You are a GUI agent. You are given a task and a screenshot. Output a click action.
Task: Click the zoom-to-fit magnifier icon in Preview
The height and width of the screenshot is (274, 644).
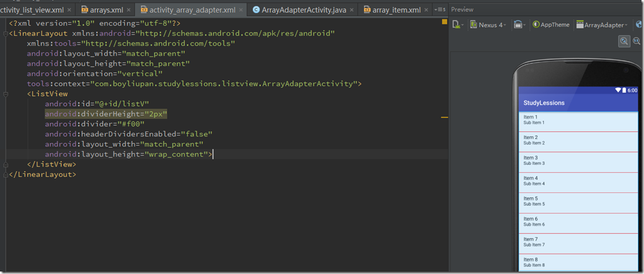(624, 41)
